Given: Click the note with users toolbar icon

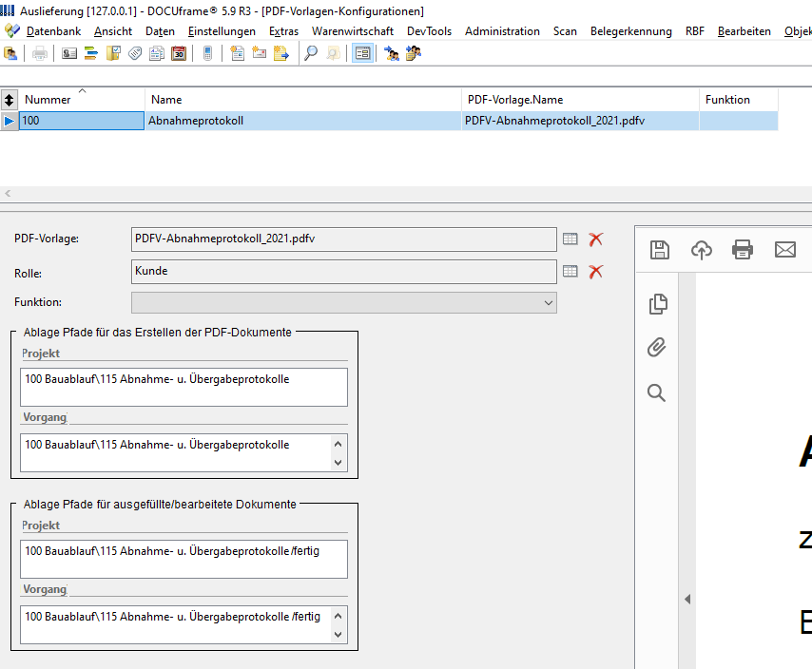Looking at the screenshot, I should coord(414,53).
